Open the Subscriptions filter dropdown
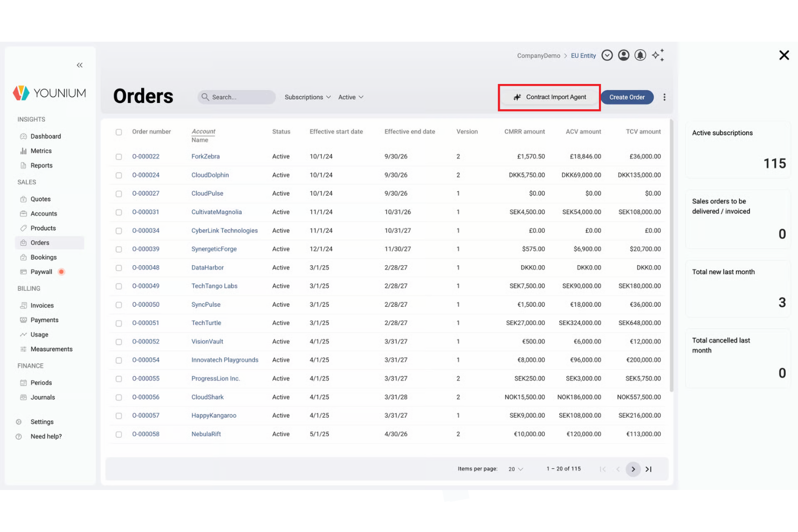798x532 pixels. pyautogui.click(x=307, y=97)
